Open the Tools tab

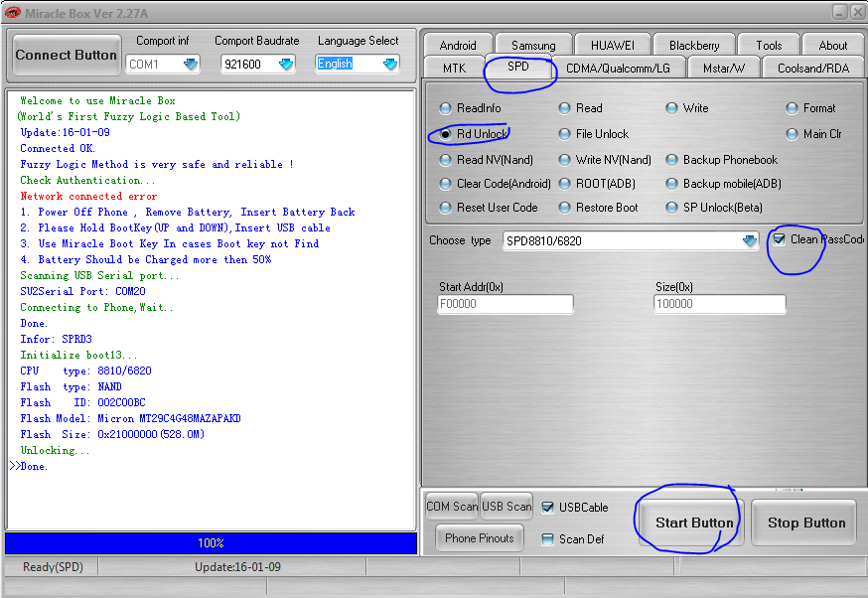tap(769, 45)
